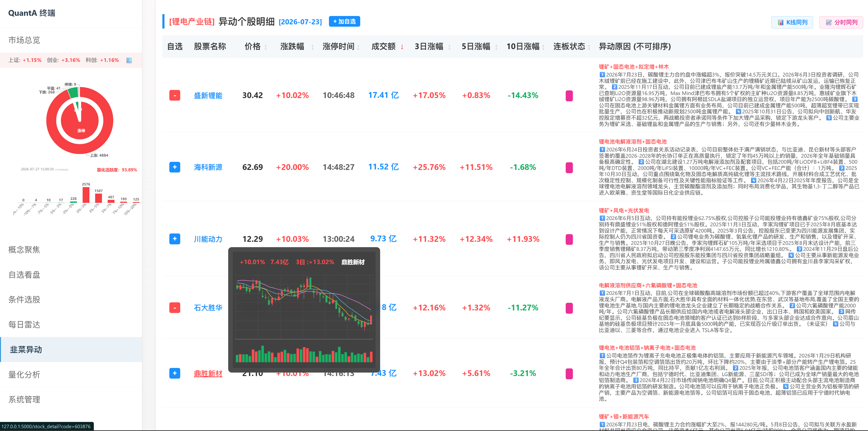Click the K线同列 chart button
The height and width of the screenshot is (431, 868).
pyautogui.click(x=792, y=22)
